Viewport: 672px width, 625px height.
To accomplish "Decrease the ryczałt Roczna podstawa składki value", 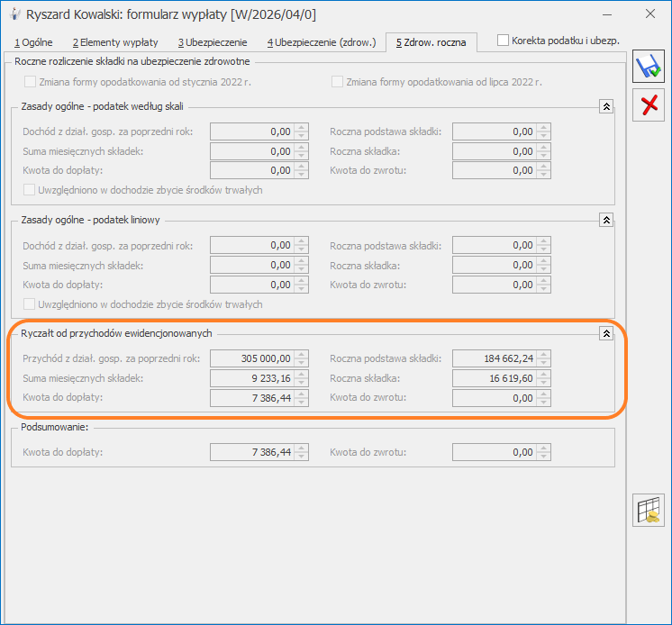I will [x=543, y=362].
